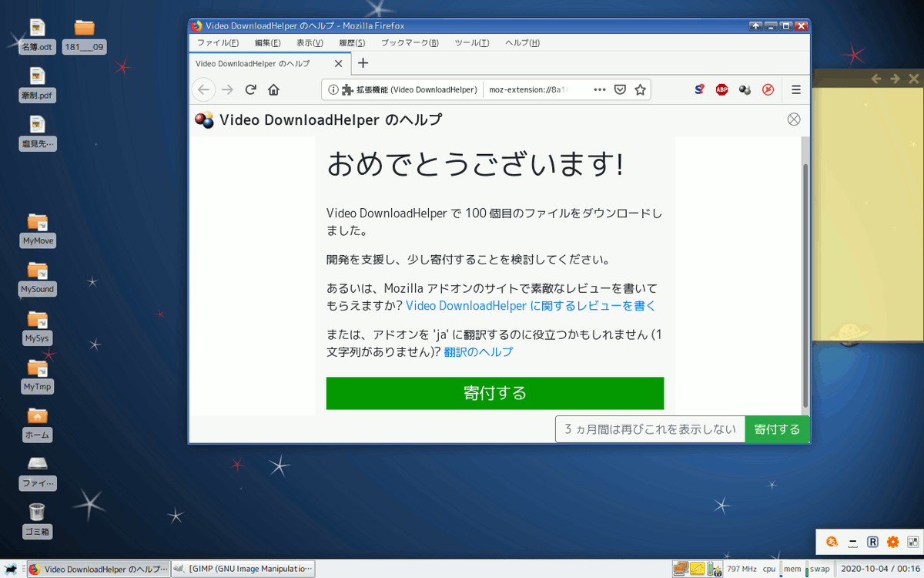The height and width of the screenshot is (578, 924).
Task: Close the Video DownloadHelper tab
Action: point(338,63)
